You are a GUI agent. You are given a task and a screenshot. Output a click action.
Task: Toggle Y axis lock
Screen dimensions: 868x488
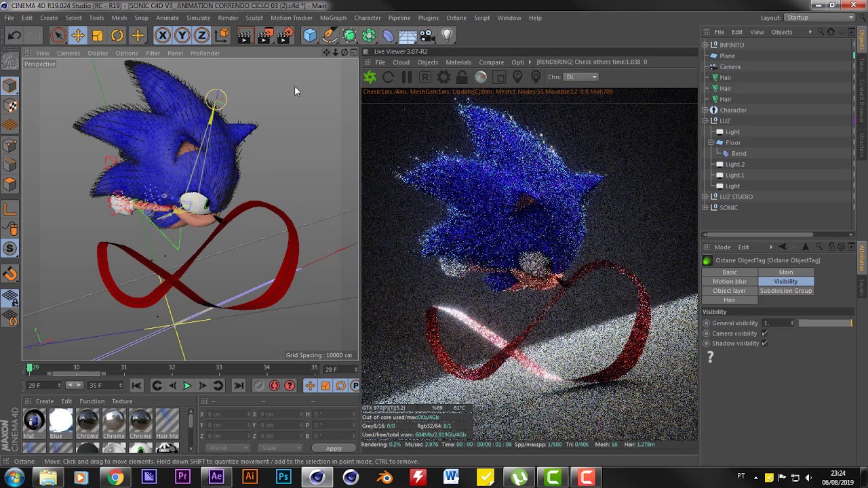(182, 35)
